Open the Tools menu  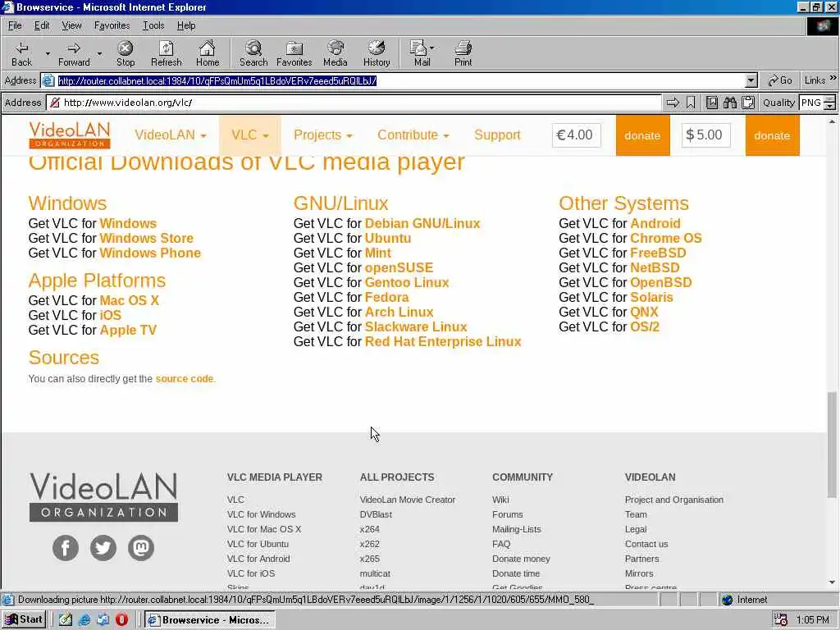(153, 25)
